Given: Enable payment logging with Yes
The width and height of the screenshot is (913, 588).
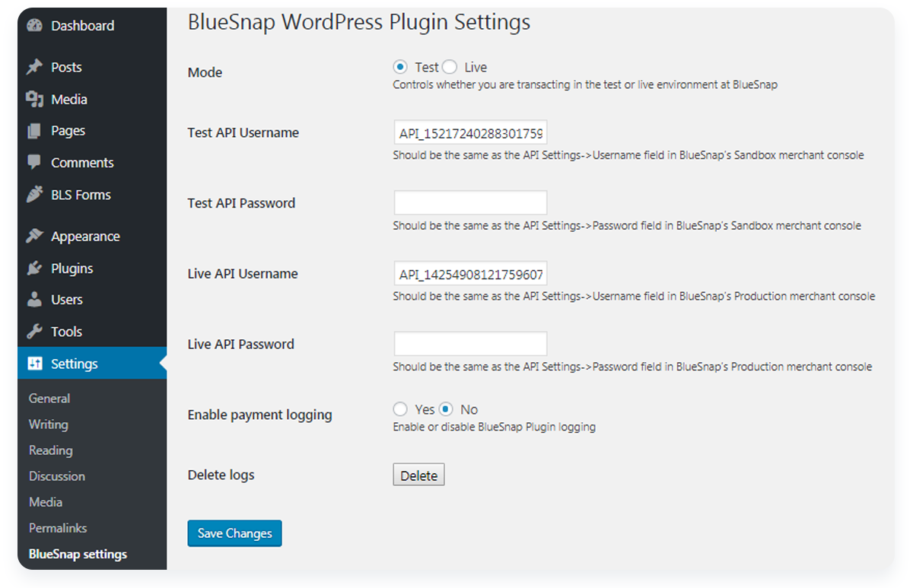Looking at the screenshot, I should [x=400, y=409].
